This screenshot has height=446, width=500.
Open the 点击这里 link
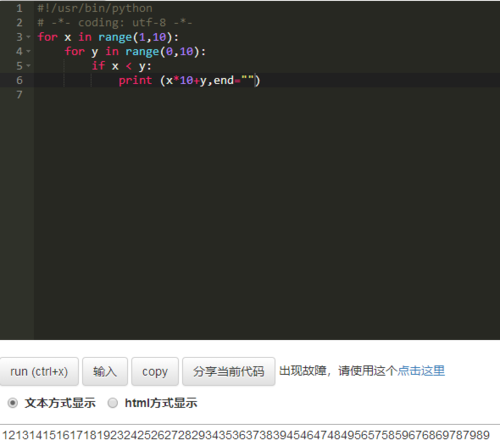click(x=421, y=371)
